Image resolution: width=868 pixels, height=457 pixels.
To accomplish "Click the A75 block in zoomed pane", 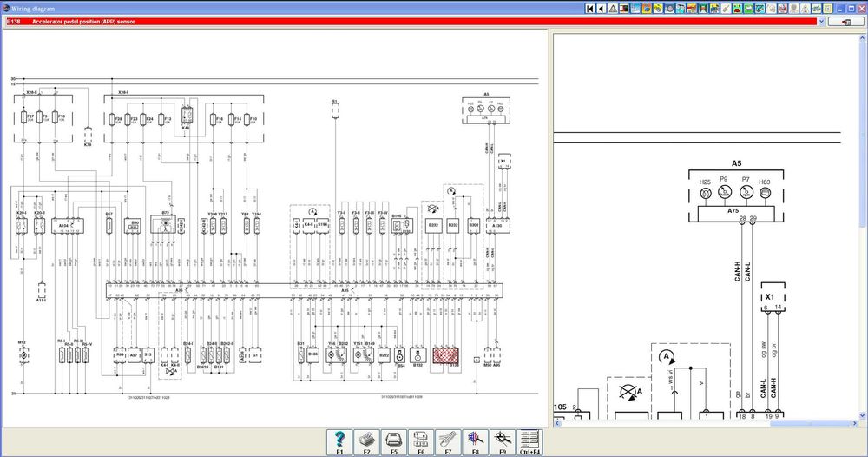I will coord(736,213).
